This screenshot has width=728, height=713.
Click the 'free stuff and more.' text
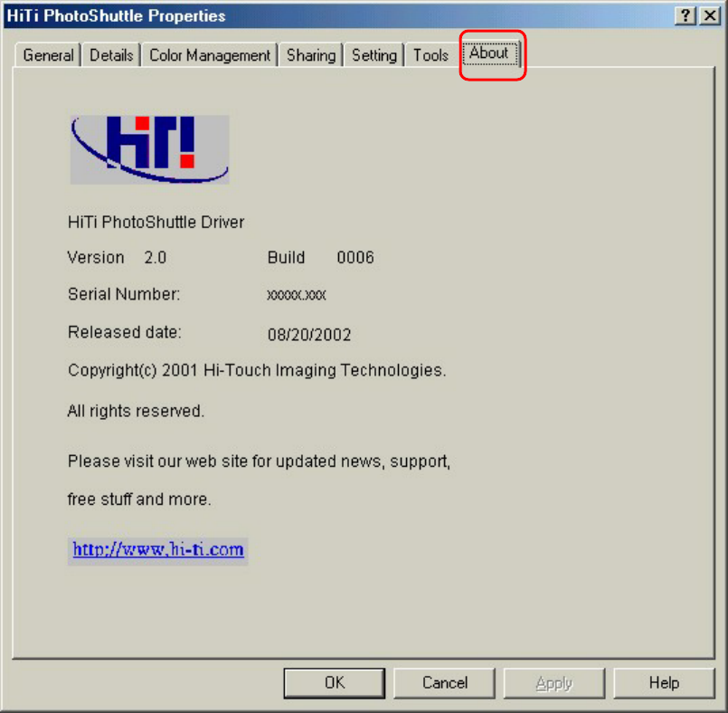(139, 499)
